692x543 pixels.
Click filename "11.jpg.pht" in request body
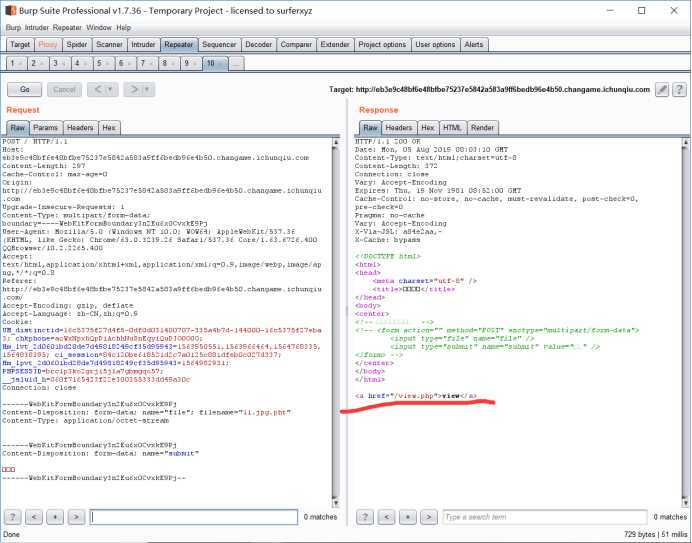[x=265, y=412]
